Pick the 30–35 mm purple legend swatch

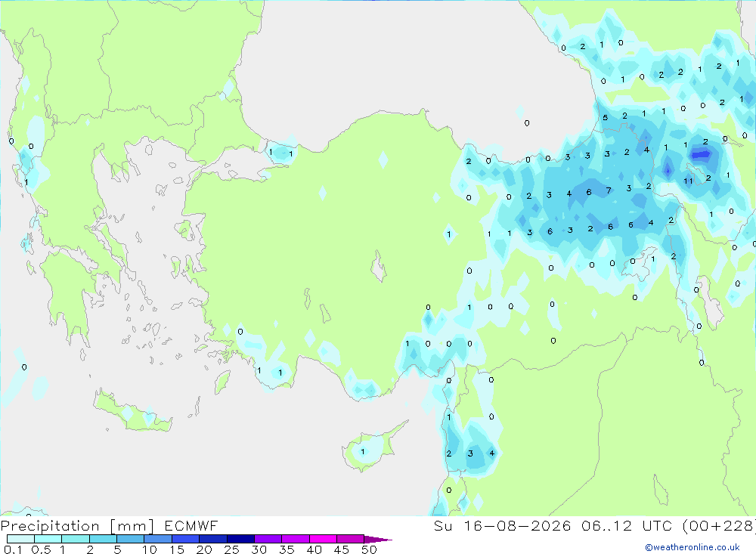click(268, 539)
